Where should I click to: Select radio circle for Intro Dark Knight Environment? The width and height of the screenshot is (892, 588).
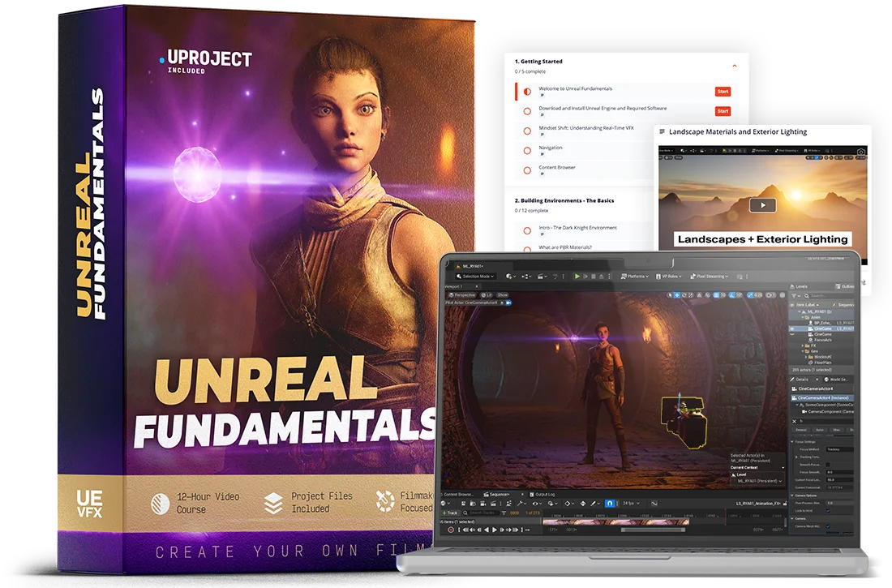click(527, 230)
